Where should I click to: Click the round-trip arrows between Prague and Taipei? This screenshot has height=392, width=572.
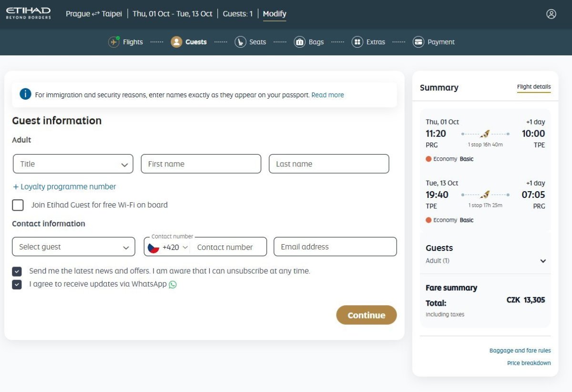(x=96, y=14)
